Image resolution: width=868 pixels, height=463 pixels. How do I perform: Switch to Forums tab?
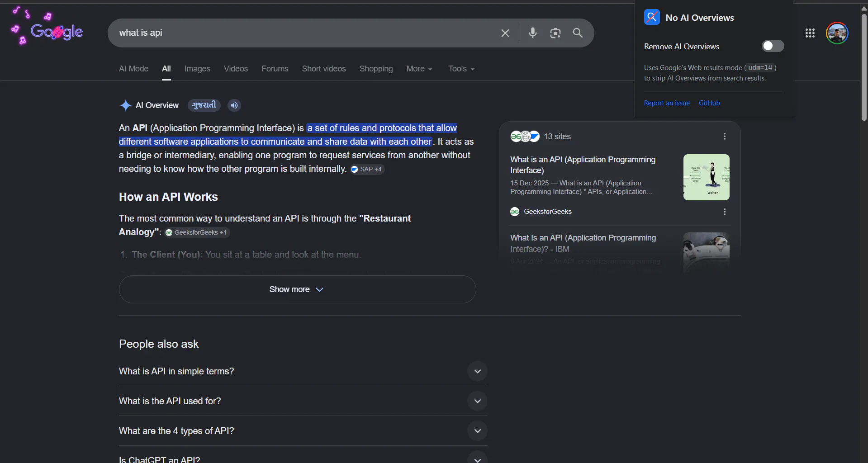pyautogui.click(x=275, y=69)
